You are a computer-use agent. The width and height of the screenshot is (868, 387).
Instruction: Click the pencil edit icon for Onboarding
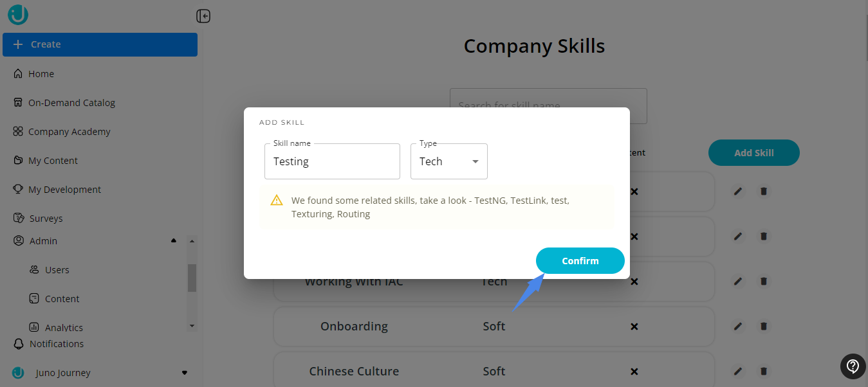(738, 327)
